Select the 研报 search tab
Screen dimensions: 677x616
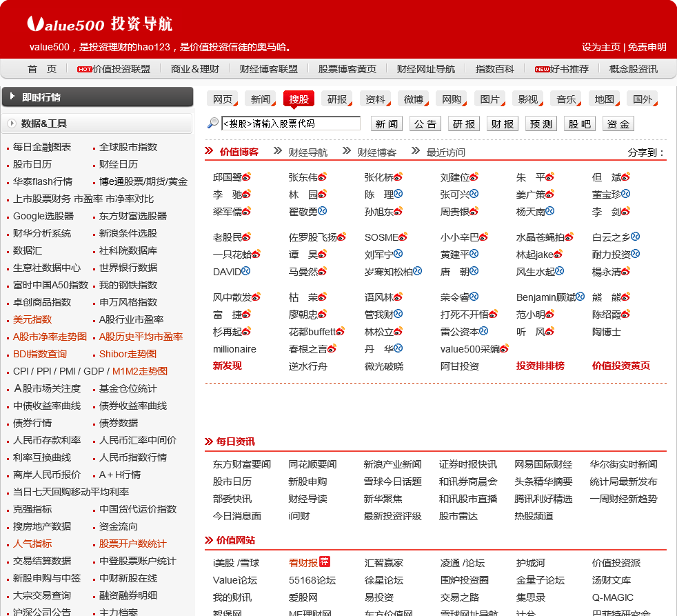(x=336, y=99)
